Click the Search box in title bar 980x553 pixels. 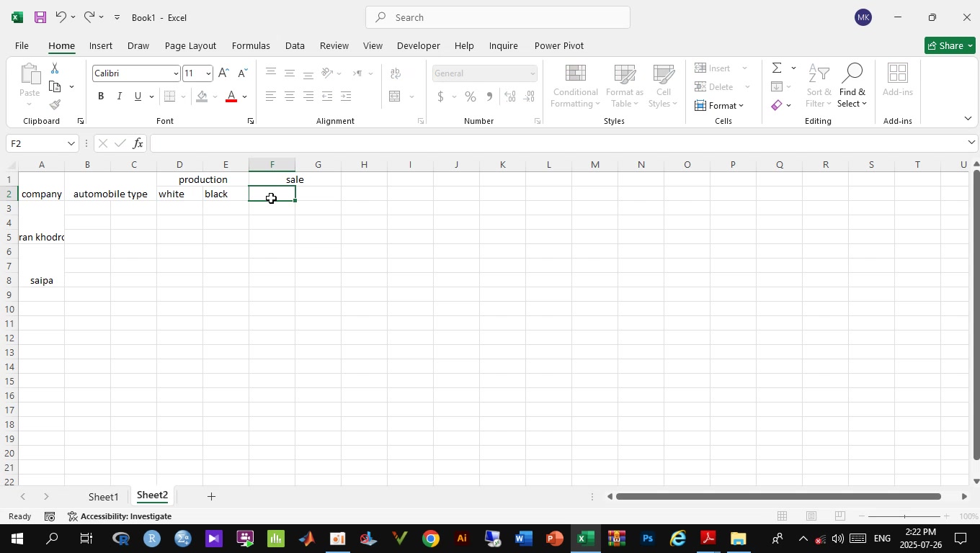(x=497, y=17)
